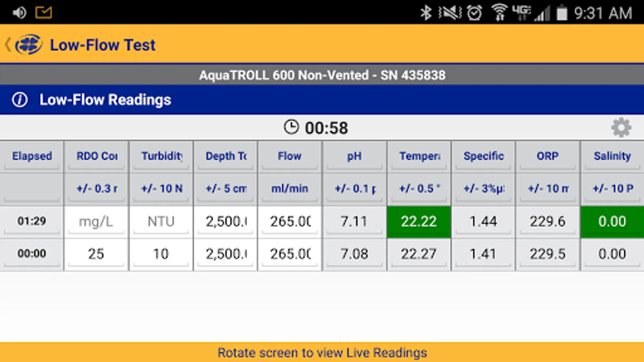The height and width of the screenshot is (362, 644).
Task: Open the Low-Flow Readings info icon
Action: (x=20, y=99)
